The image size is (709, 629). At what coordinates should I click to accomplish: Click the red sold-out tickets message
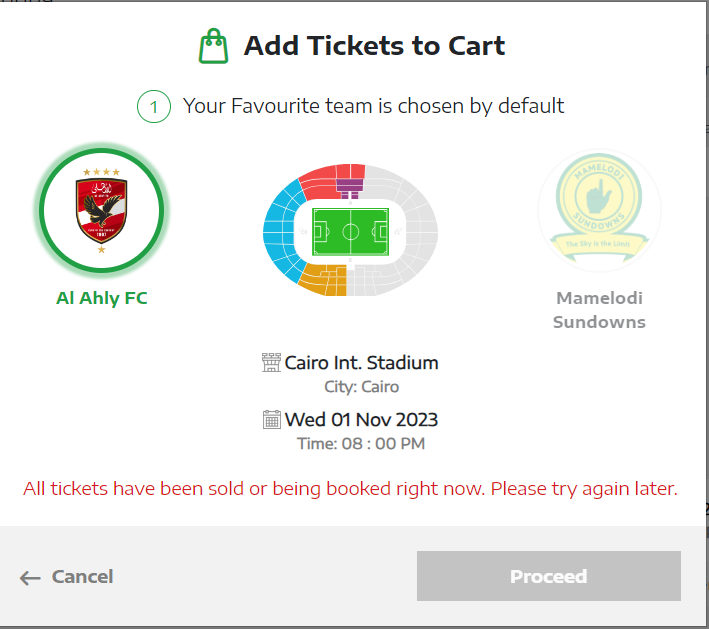351,489
